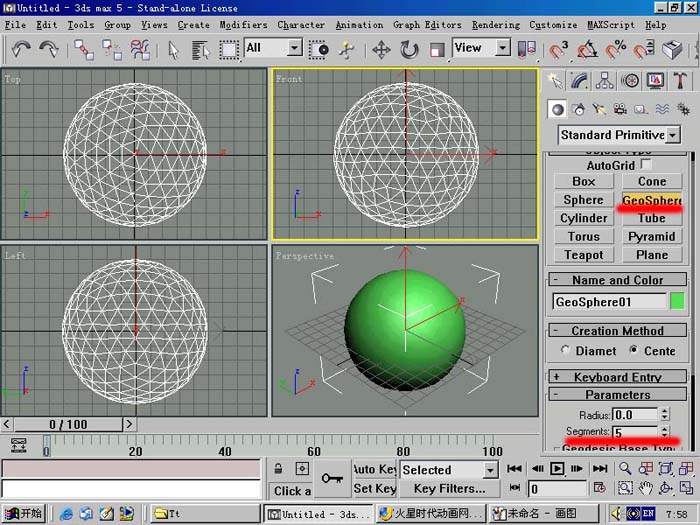Viewport: 700px width, 525px height.
Task: Select the Center creation method
Action: (x=633, y=350)
